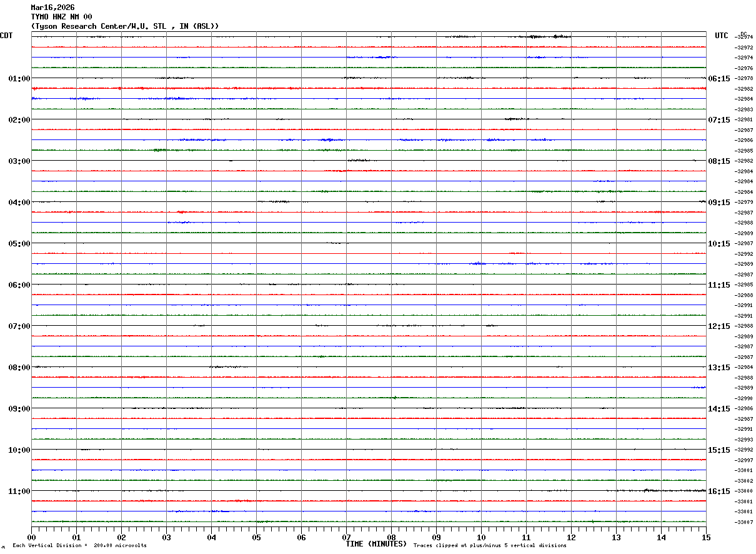Click minute 09 on the time axis
Image resolution: width=756 pixels, height=554 pixels.
[x=436, y=537]
